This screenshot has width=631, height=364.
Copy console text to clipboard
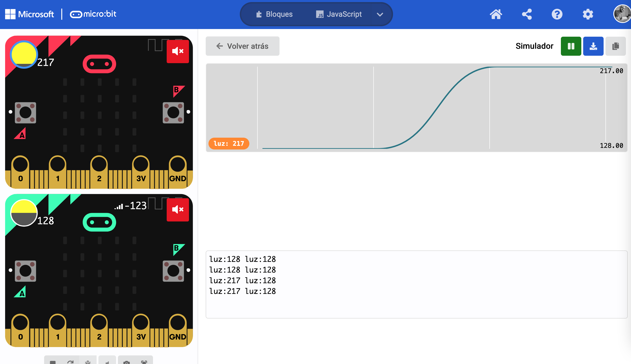pos(615,46)
